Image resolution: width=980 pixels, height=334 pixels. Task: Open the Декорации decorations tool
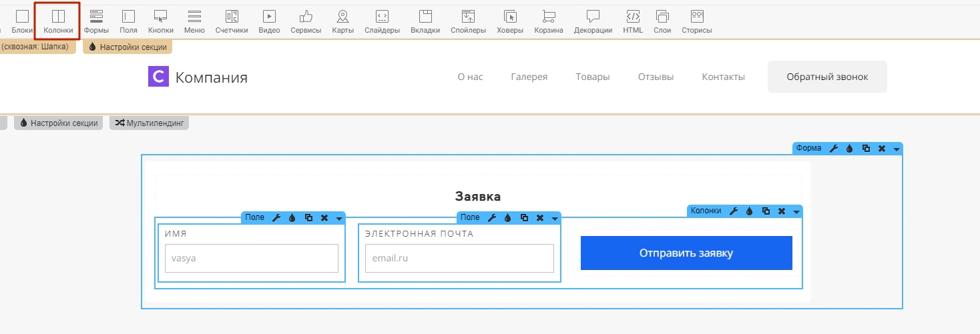[x=593, y=21]
